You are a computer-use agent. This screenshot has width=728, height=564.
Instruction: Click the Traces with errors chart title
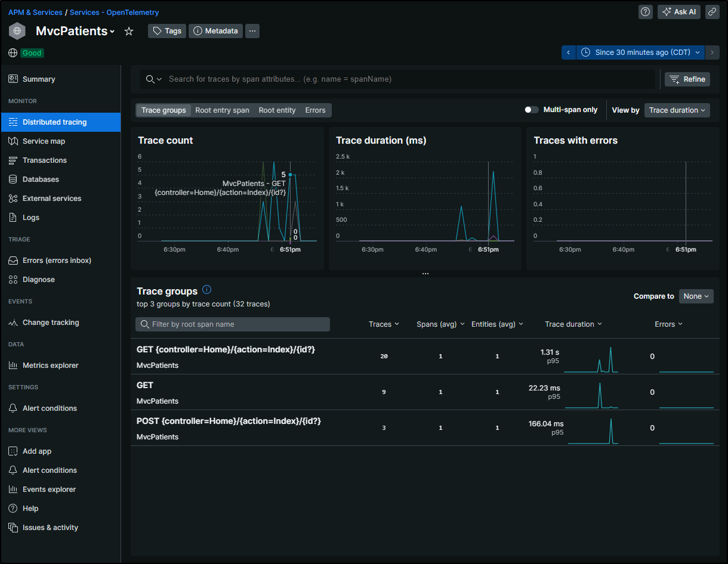click(575, 141)
